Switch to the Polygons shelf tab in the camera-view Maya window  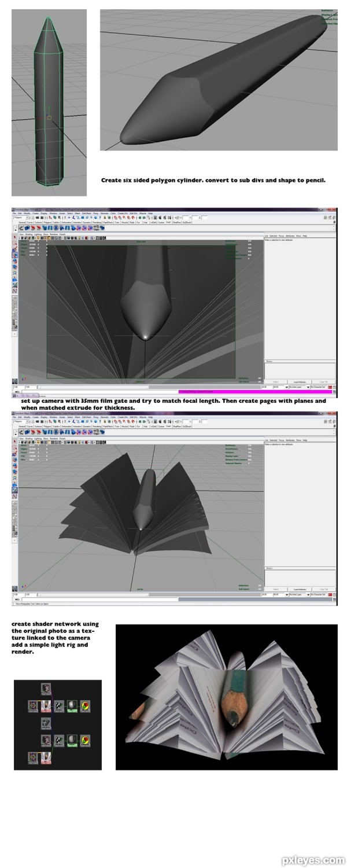[x=47, y=222]
